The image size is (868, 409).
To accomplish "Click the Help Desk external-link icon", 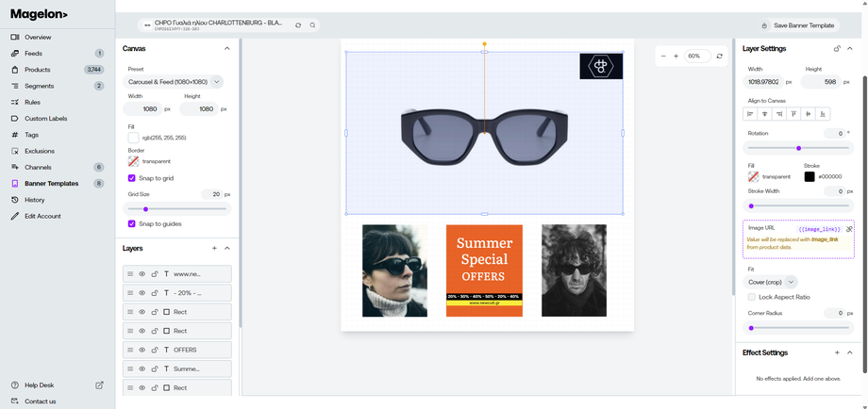I will (100, 385).
